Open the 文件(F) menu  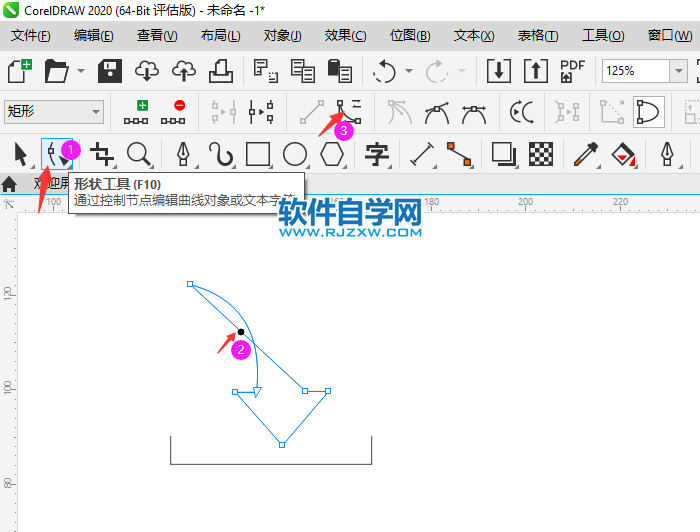point(31,35)
